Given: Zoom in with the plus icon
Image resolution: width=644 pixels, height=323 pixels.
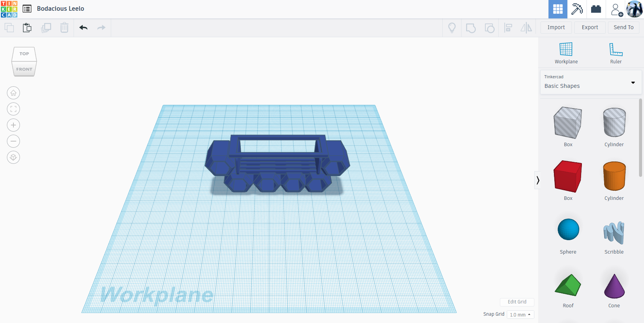Looking at the screenshot, I should pyautogui.click(x=13, y=125).
